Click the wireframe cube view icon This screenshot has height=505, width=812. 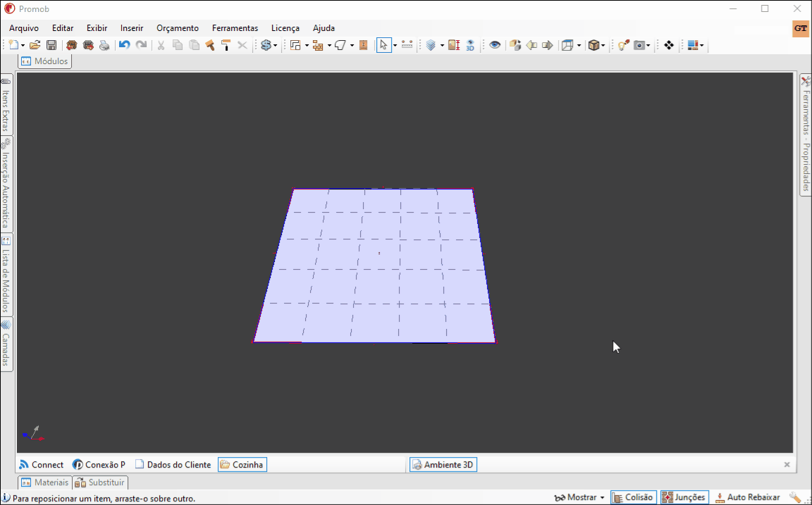[x=568, y=45]
